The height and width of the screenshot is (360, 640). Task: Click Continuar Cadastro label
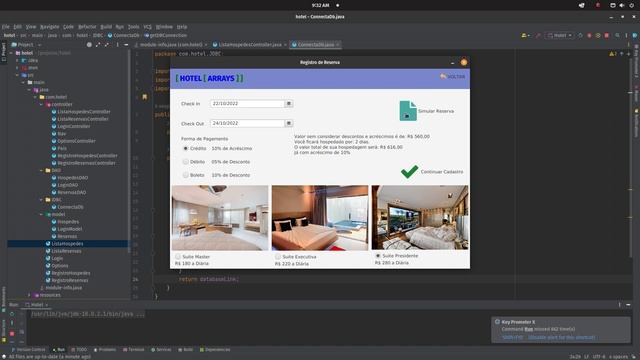[442, 172]
